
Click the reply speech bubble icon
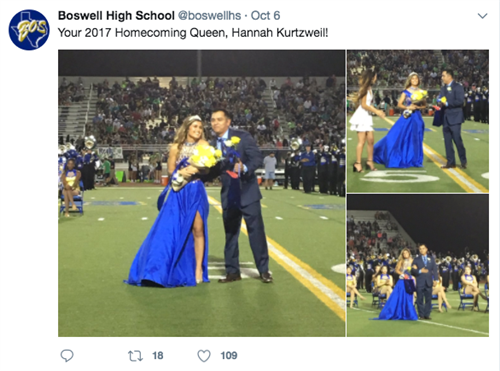click(x=67, y=356)
